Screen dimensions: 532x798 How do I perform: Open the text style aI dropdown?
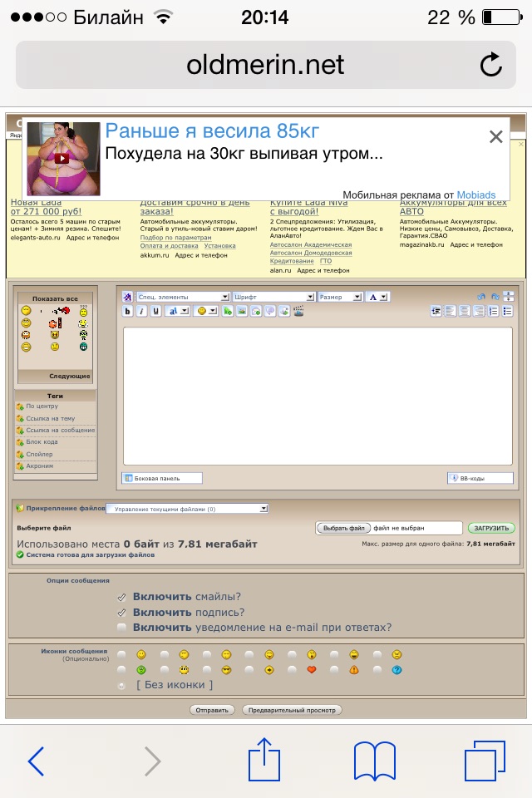179,311
